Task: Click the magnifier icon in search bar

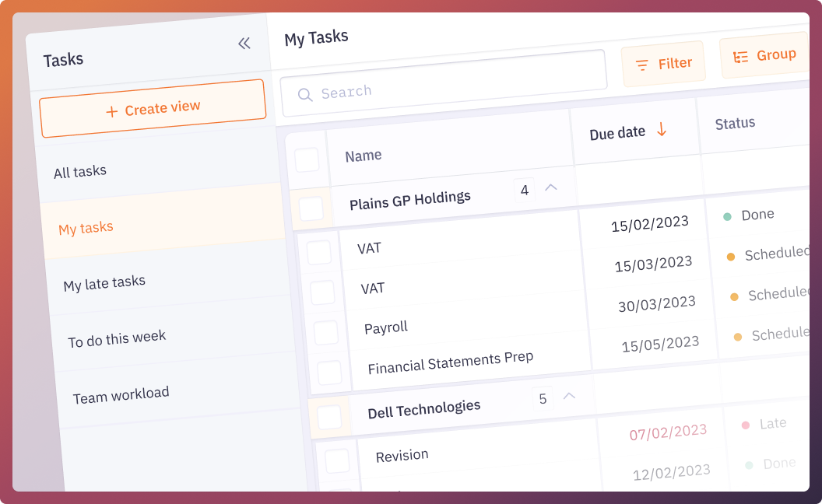Action: pyautogui.click(x=304, y=96)
